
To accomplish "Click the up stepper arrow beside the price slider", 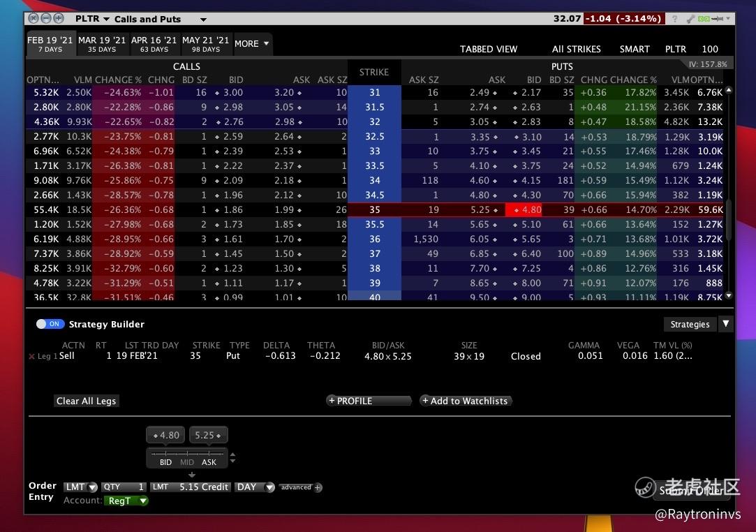I will click(233, 455).
